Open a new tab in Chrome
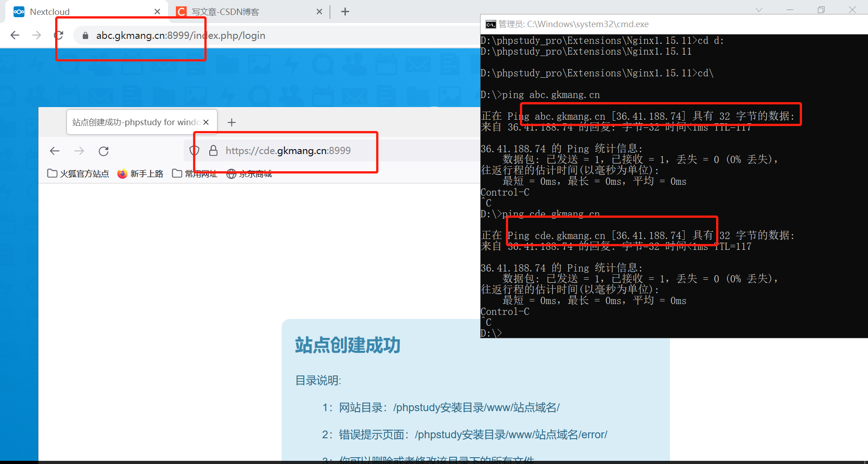 (345, 12)
